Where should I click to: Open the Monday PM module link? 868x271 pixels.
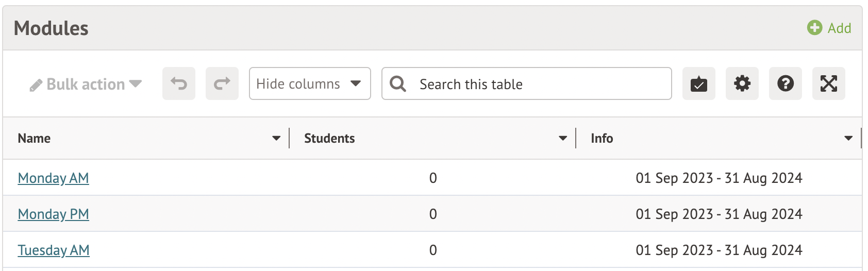(x=54, y=214)
